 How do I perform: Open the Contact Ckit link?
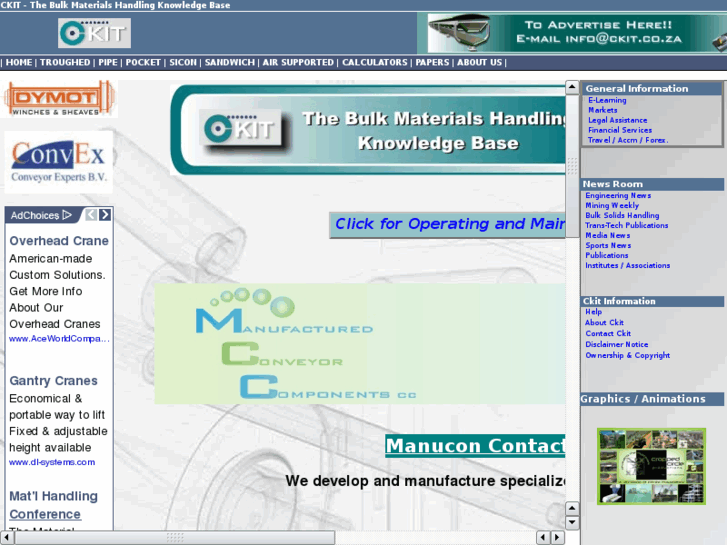point(608,333)
